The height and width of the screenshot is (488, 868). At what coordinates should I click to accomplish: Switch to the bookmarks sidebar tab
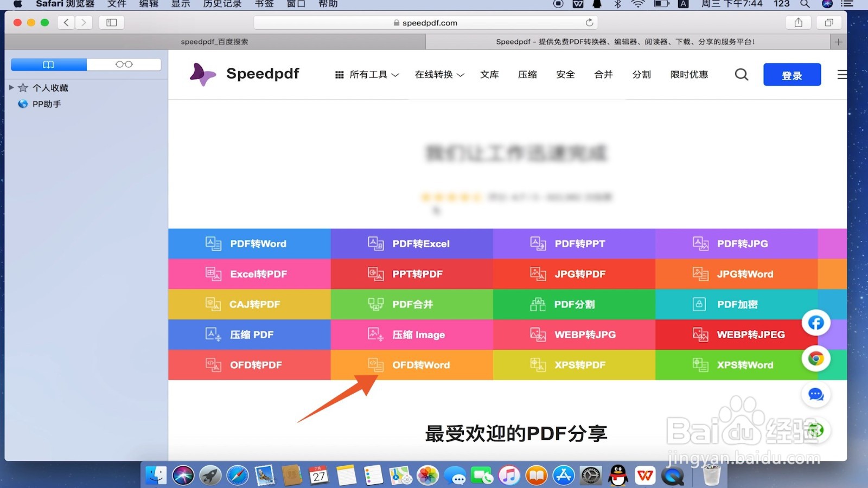[x=49, y=65]
